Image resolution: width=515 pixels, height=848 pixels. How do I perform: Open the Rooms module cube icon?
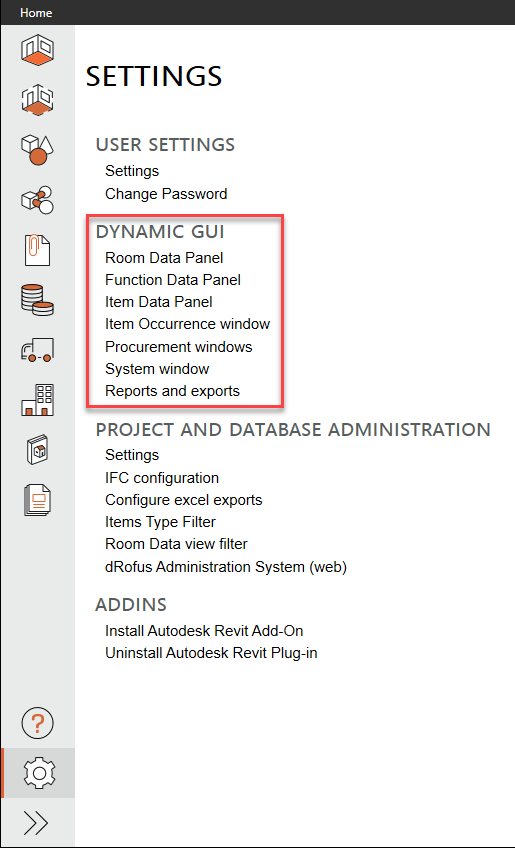point(37,49)
